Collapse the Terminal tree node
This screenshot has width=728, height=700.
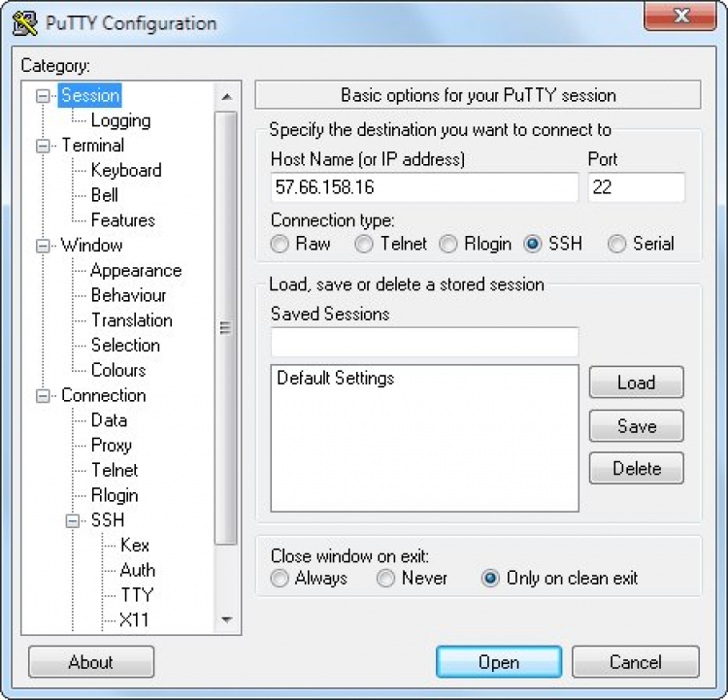click(43, 147)
